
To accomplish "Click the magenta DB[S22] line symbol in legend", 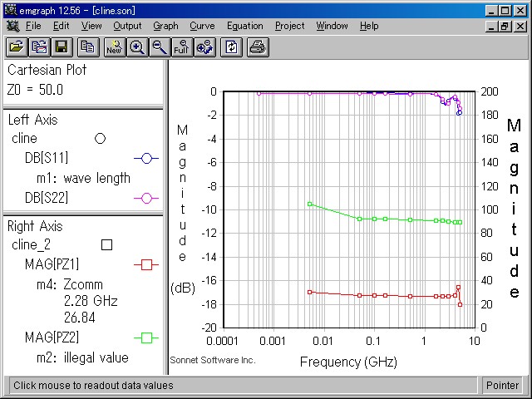I will 146,198.
